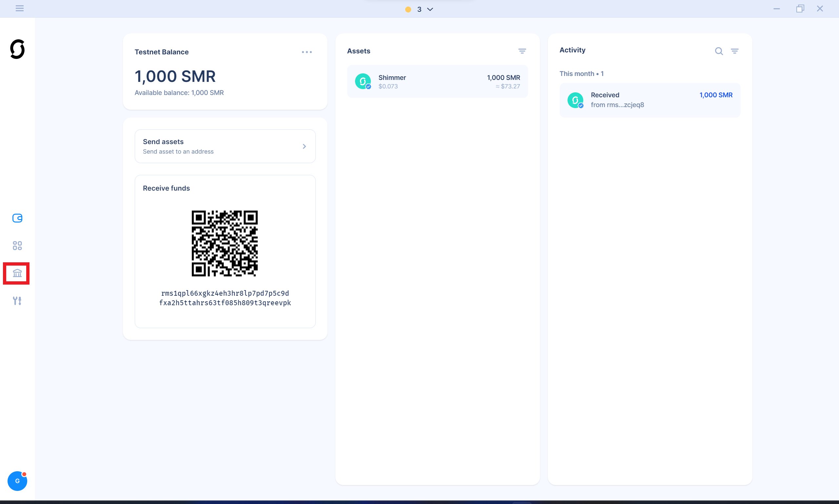Image resolution: width=839 pixels, height=504 pixels.
Task: Open the Governance section in sidebar
Action: coord(17,273)
